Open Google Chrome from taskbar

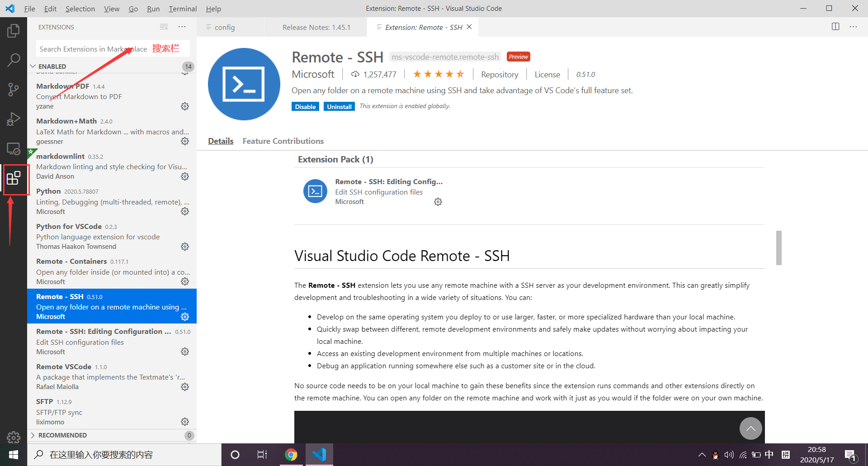tap(291, 455)
